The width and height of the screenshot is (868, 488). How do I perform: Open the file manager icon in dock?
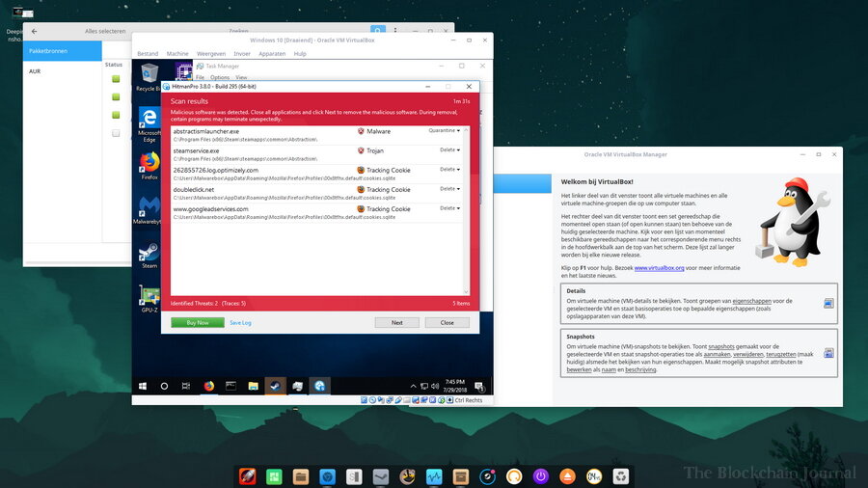pos(301,475)
